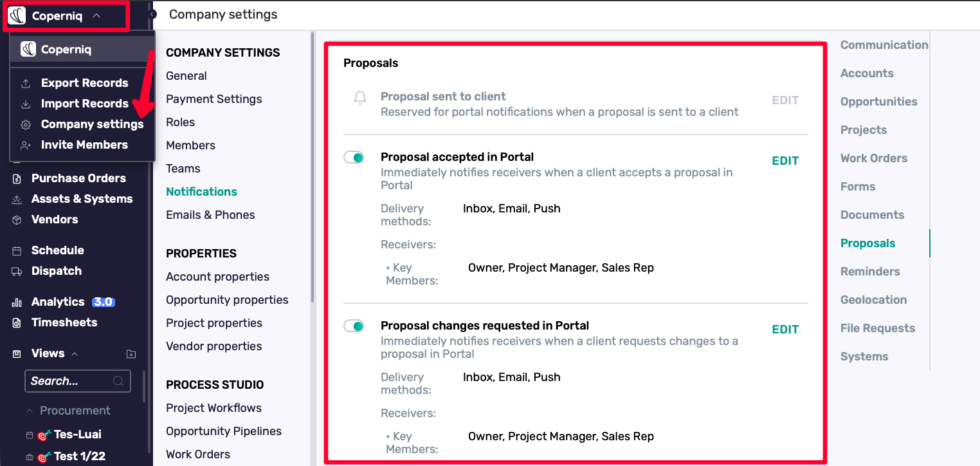Open the Emails & Phones settings
Image resolution: width=980 pixels, height=466 pixels.
click(210, 215)
